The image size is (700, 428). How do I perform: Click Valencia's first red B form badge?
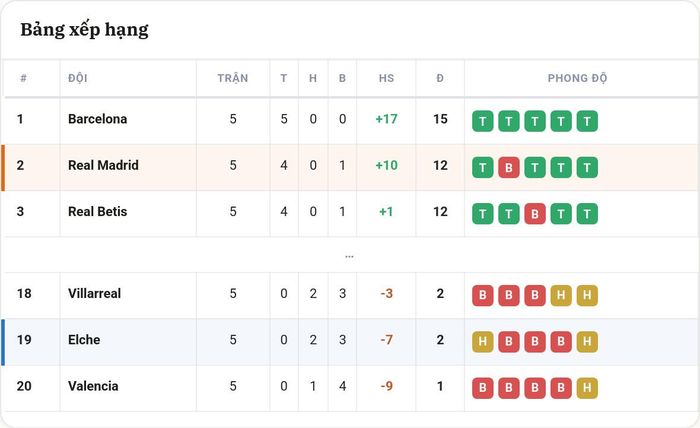point(483,388)
